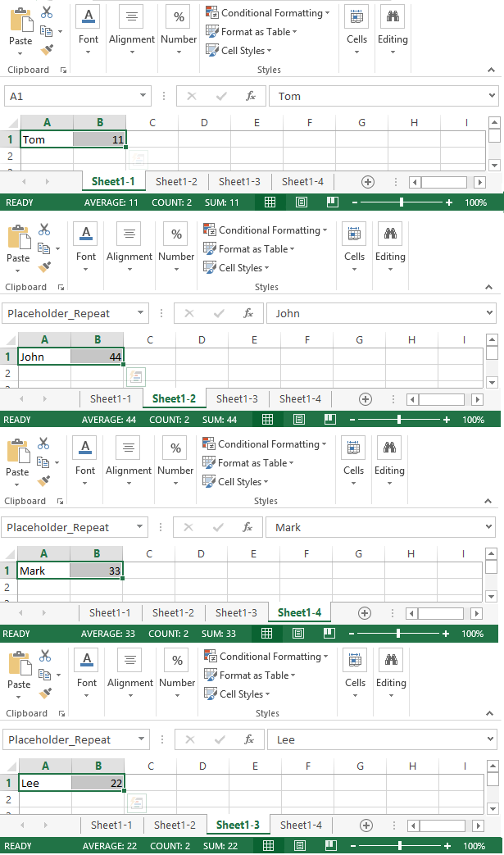Switch to Sheet1-4 tab in the Lee window
Image resolution: width=504 pixels, height=855 pixels.
pos(301,825)
